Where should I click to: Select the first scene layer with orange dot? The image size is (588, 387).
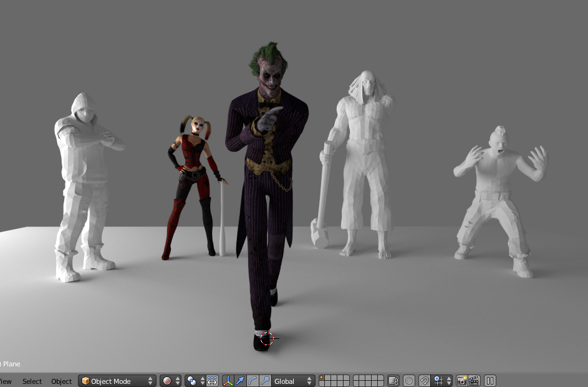(322, 378)
